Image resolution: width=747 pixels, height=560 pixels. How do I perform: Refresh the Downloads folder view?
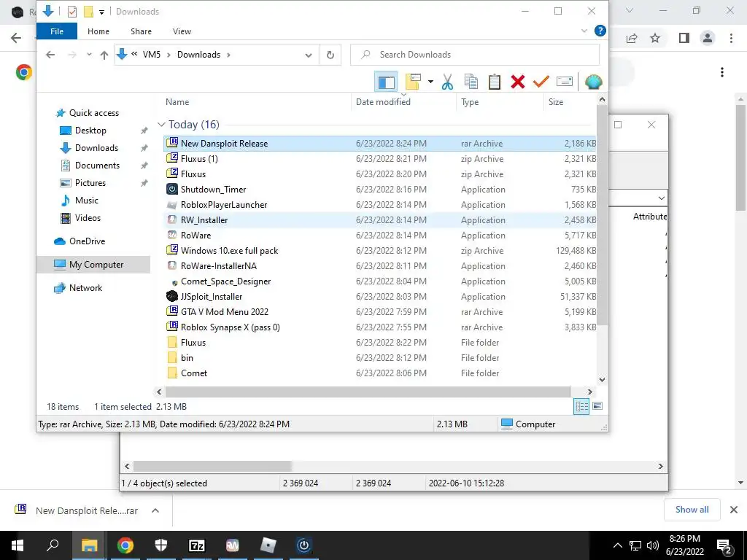coord(330,55)
